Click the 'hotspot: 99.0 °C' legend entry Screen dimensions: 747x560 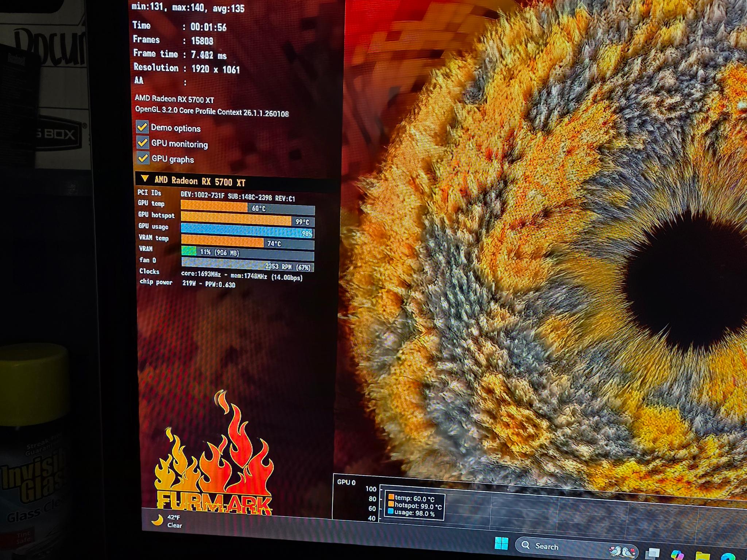pyautogui.click(x=415, y=505)
